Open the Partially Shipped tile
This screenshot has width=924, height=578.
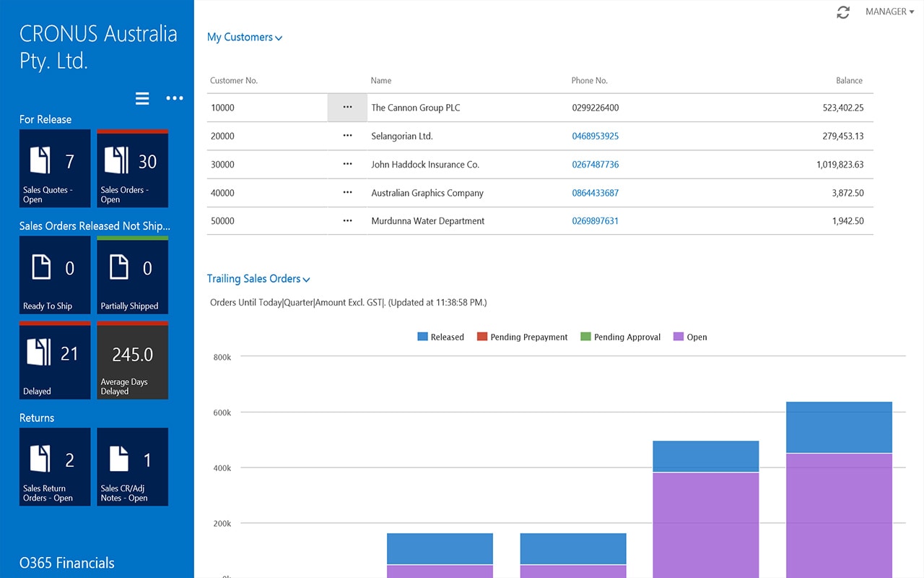click(x=133, y=275)
